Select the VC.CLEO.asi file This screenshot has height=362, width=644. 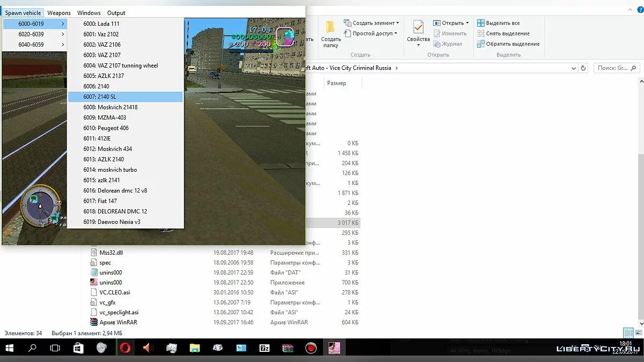tap(114, 292)
